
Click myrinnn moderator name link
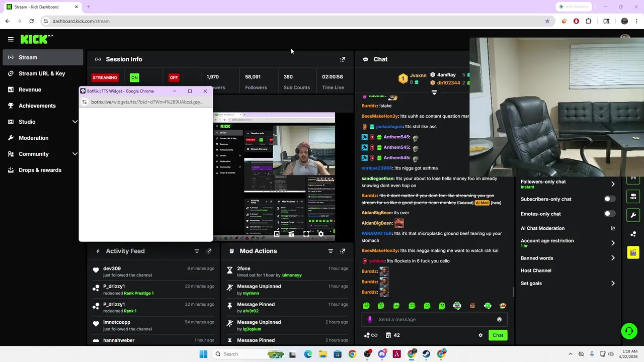pos(251,293)
